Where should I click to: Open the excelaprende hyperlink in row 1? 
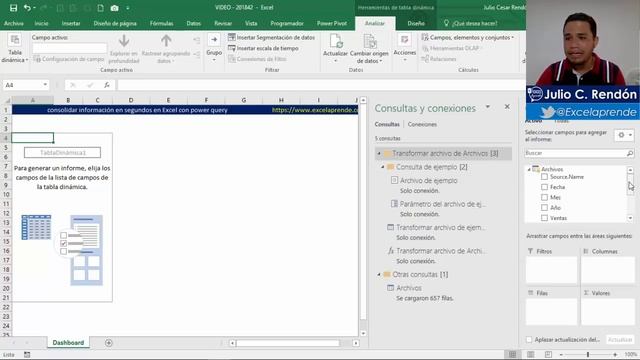315,110
